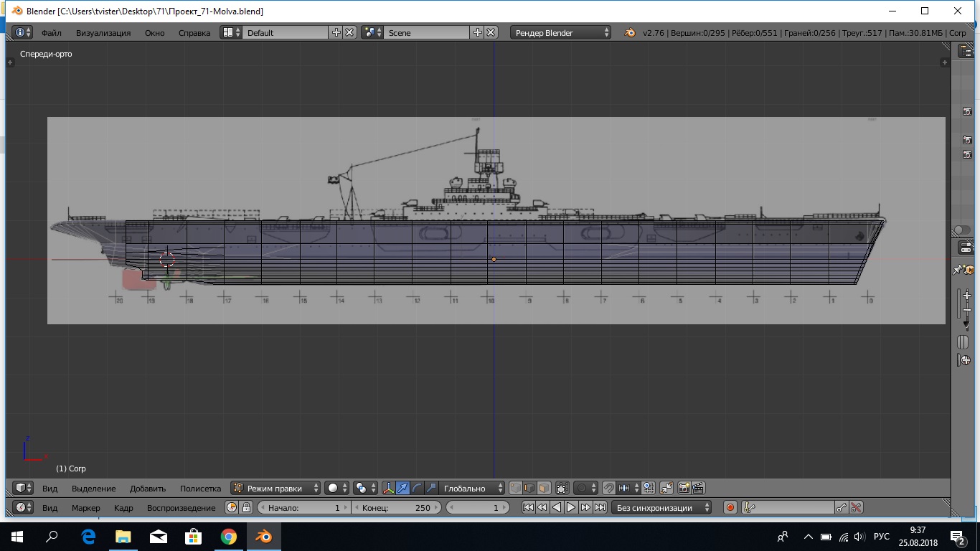Open the Полисетка menu

click(x=200, y=489)
